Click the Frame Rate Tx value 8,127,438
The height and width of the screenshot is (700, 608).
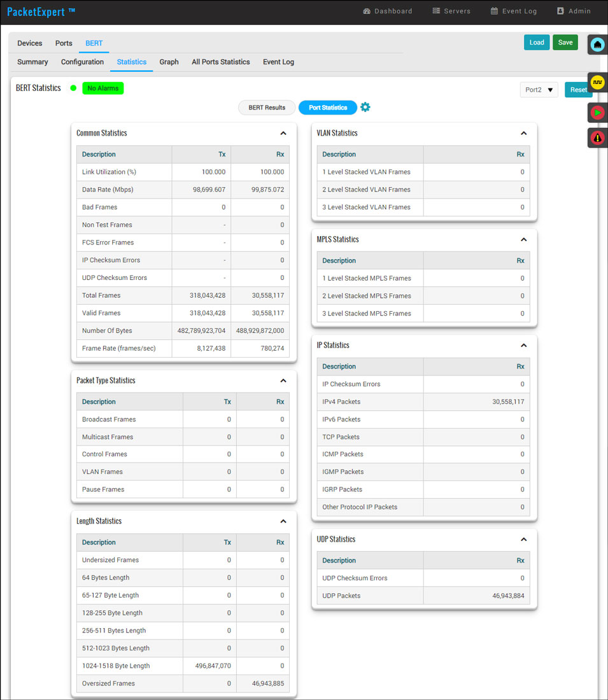coord(211,348)
